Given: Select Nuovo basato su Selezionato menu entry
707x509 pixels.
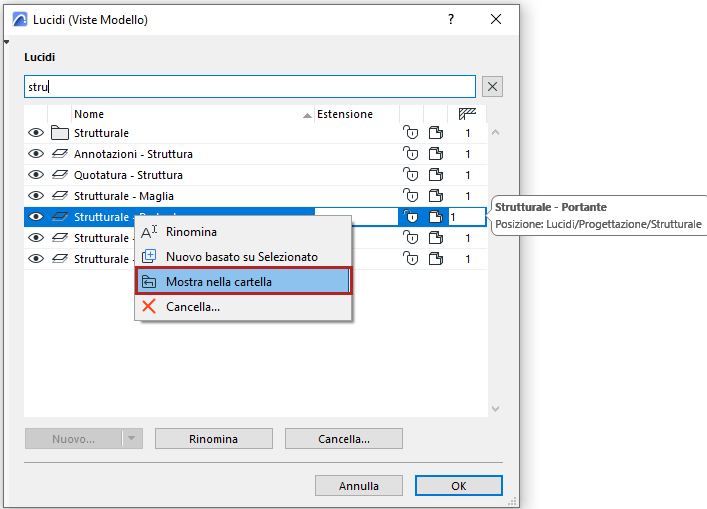Looking at the screenshot, I should 241,257.
